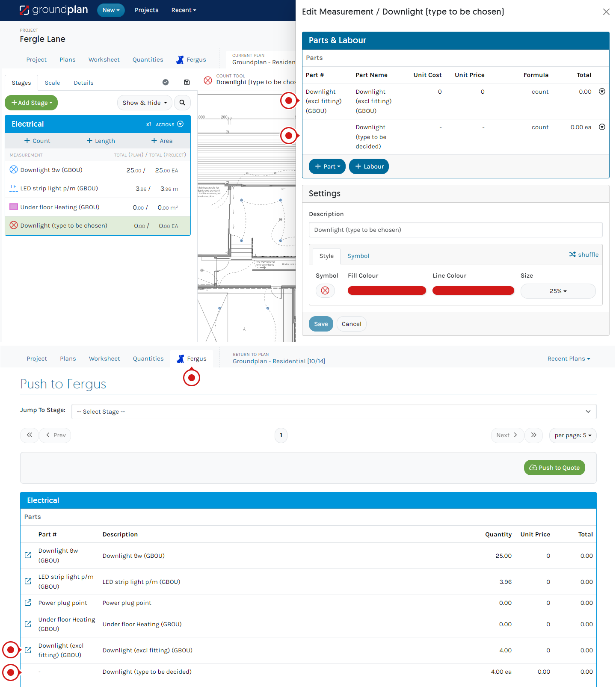Open the Fergus dog icon tab in the top project nav

point(191,59)
